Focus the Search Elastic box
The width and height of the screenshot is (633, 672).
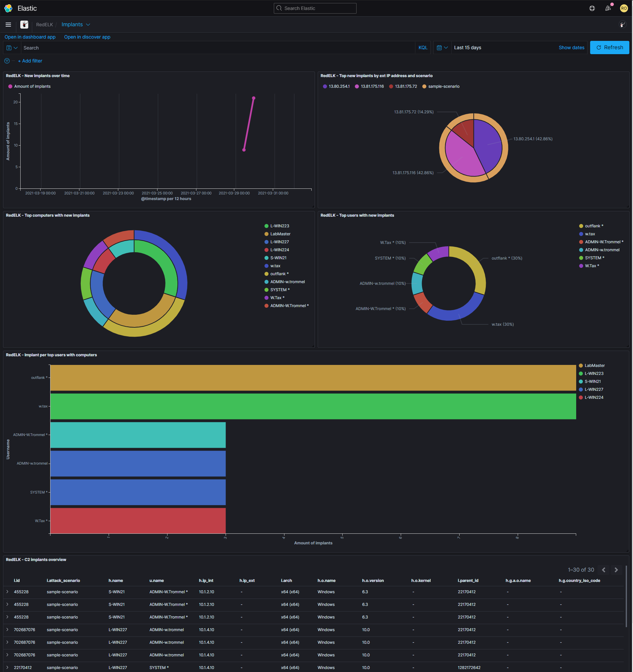315,8
